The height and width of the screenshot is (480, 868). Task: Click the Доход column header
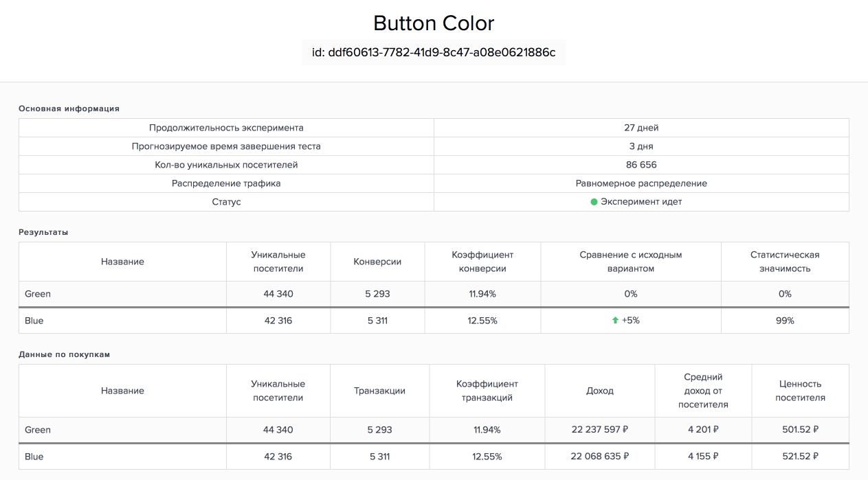[x=600, y=391]
